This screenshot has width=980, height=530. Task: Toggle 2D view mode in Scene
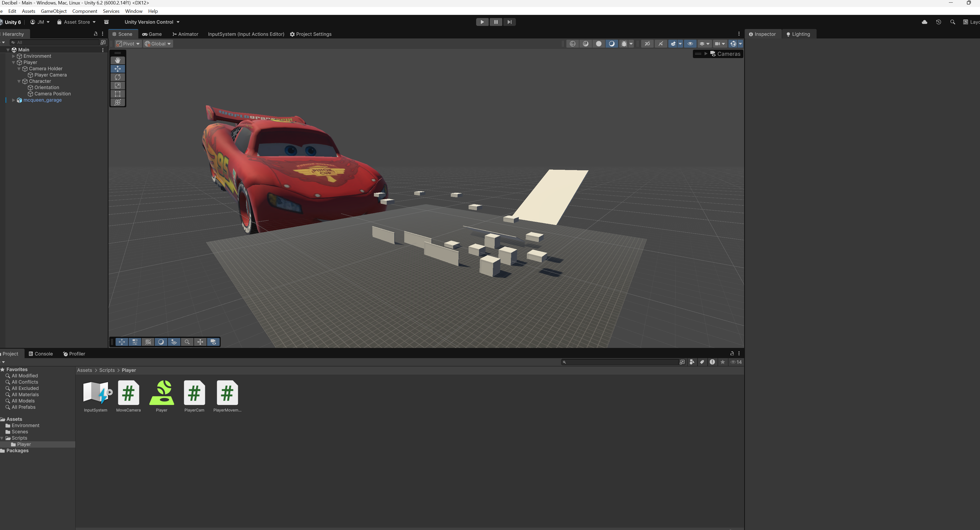click(647, 44)
